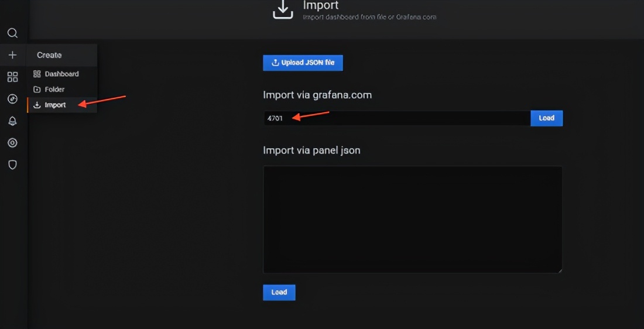Grab the text area resize corner handle
The image size is (644, 329).
[559, 270]
